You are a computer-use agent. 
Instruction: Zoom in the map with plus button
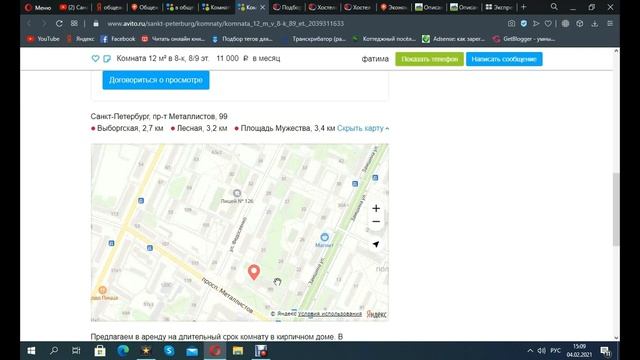tap(376, 209)
